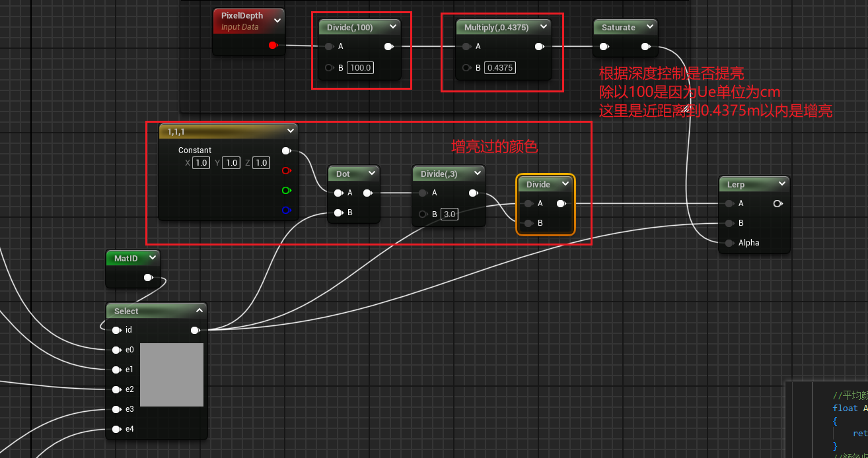Click the Alpha input pin on Lerp

coord(729,243)
